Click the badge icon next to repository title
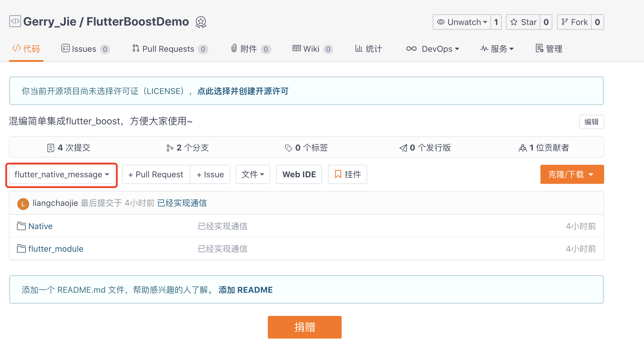This screenshot has height=354, width=644. (201, 22)
